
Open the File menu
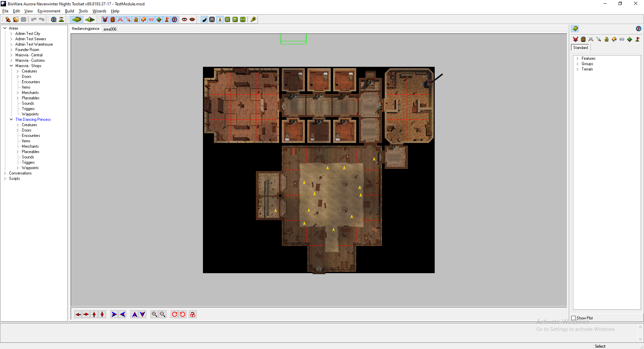point(5,11)
